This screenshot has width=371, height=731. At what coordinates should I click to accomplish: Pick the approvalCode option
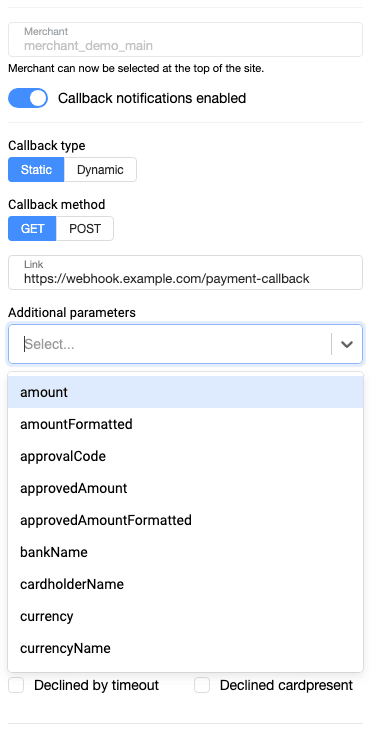(186, 456)
